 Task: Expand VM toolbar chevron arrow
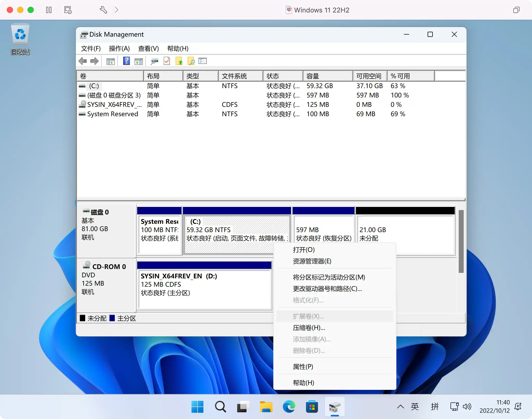coord(117,10)
